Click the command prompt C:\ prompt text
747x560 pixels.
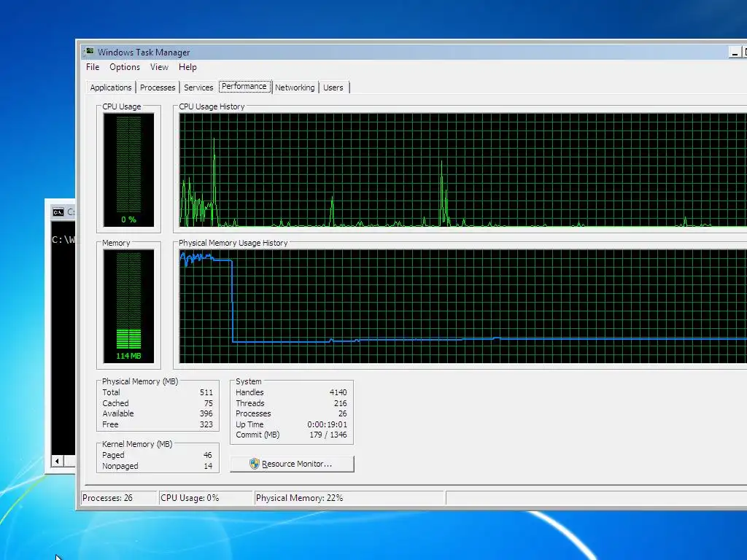click(x=63, y=239)
